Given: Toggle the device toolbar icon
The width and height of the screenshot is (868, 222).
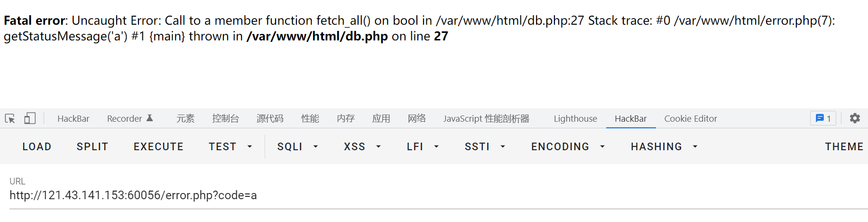Looking at the screenshot, I should [30, 118].
